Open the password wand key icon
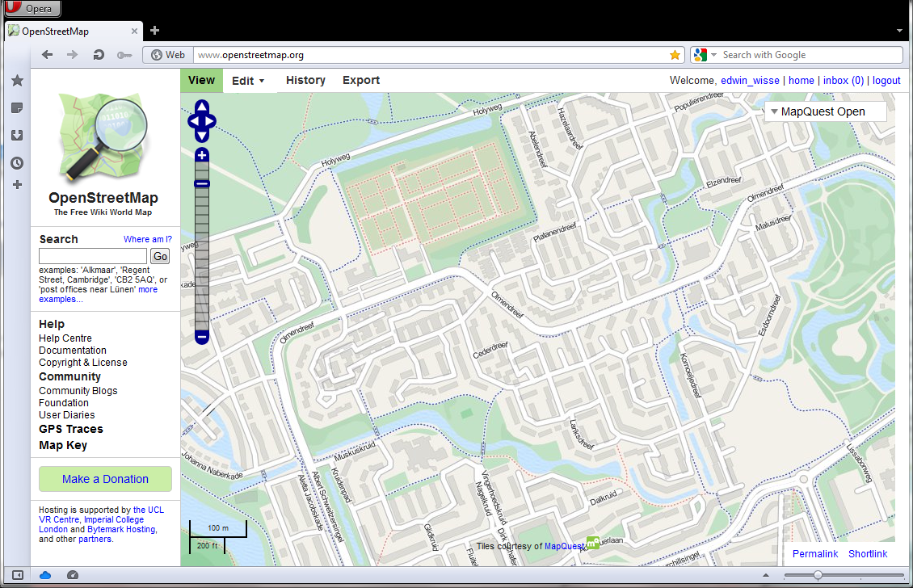The width and height of the screenshot is (913, 588). (x=124, y=55)
